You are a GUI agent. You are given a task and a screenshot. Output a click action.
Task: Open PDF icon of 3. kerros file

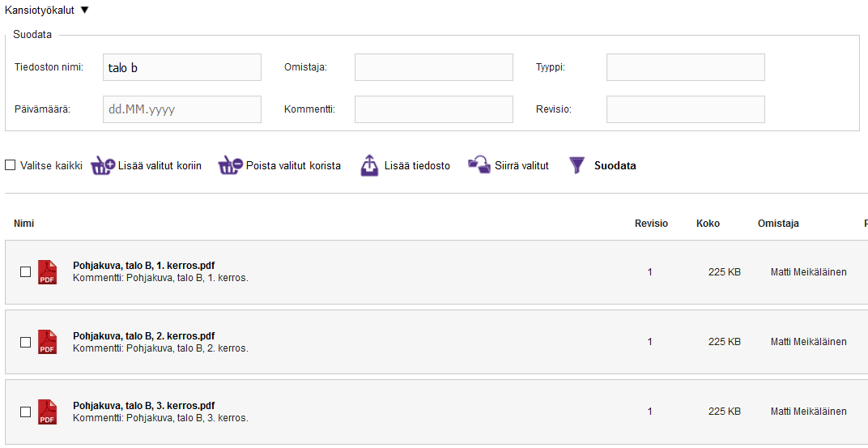pyautogui.click(x=48, y=412)
